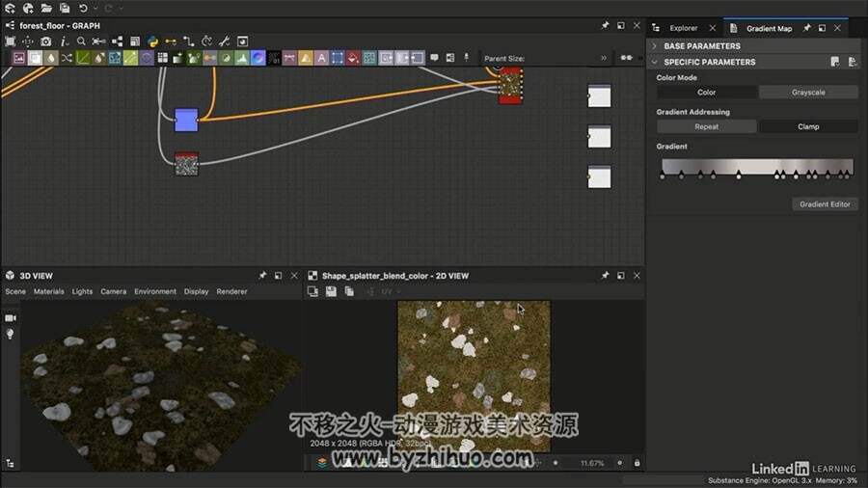Click the new package icon
This screenshot has width=868, height=488.
pyautogui.click(x=28, y=9)
